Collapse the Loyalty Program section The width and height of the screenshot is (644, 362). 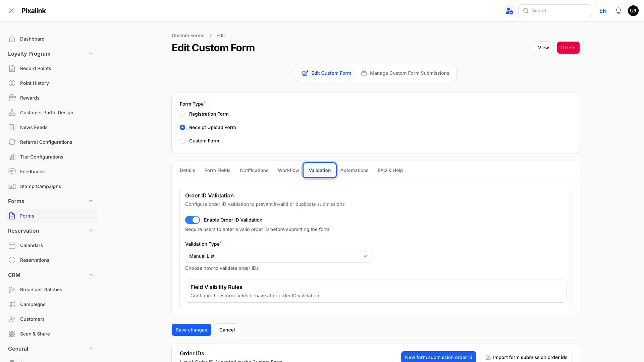[91, 54]
